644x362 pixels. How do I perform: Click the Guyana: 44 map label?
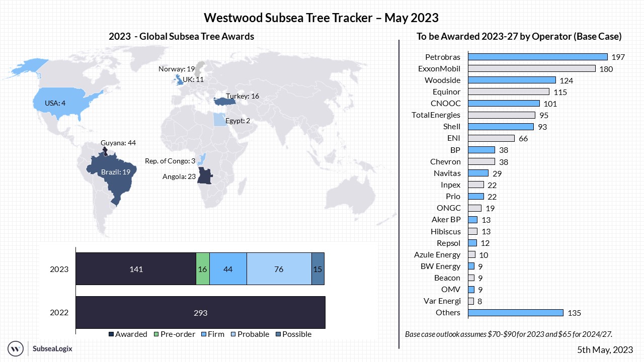point(118,143)
